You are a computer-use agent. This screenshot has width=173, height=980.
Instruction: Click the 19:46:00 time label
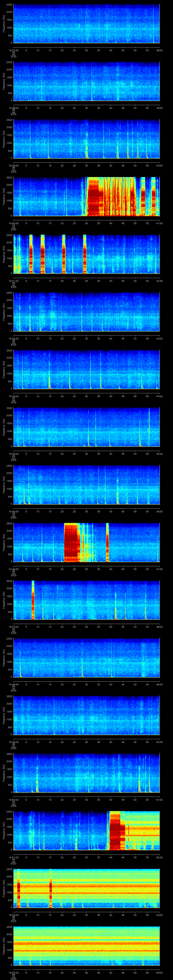[x=13, y=569]
